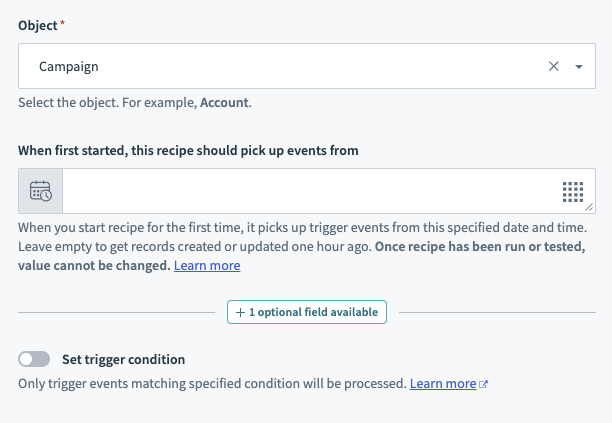The image size is (612, 423).
Task: Click the Object field label
Action: (x=40, y=23)
